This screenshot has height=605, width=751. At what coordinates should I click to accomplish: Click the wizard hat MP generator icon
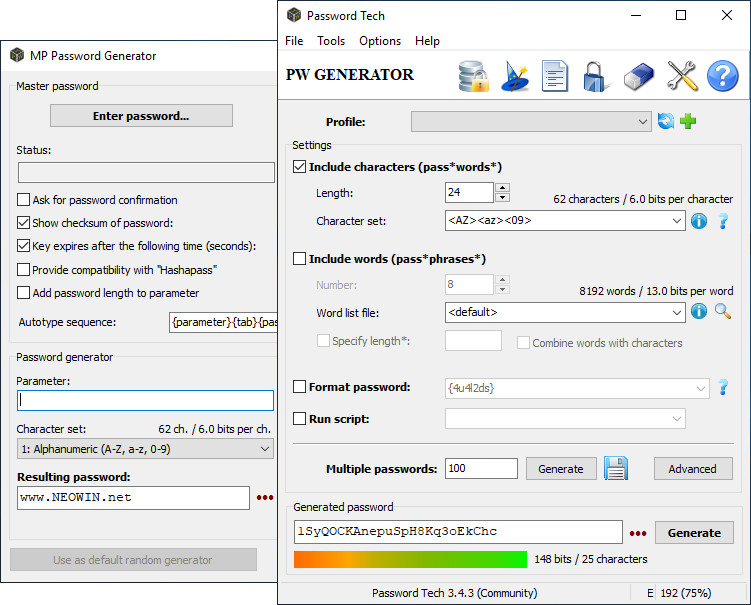[x=514, y=76]
